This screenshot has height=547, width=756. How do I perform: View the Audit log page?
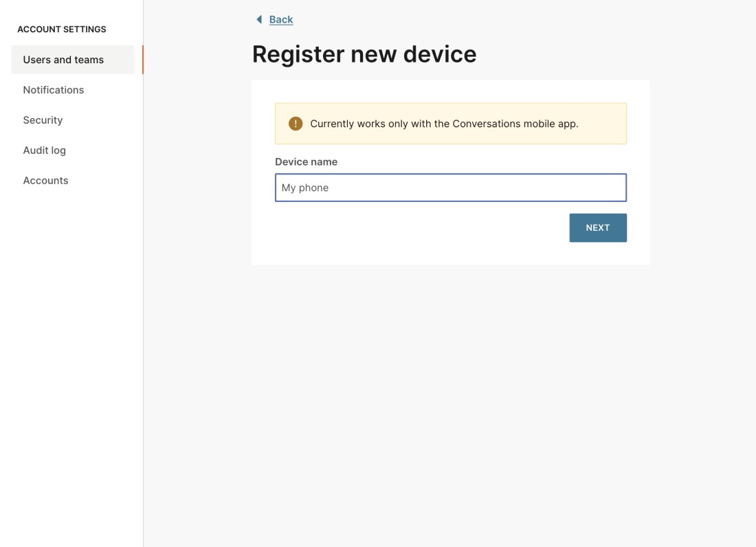pyautogui.click(x=45, y=150)
